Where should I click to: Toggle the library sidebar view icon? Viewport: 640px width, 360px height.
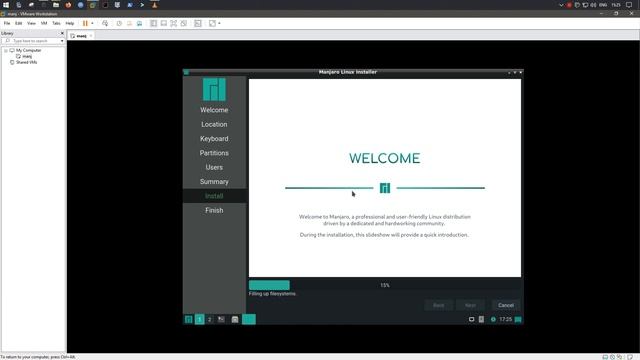(x=153, y=23)
